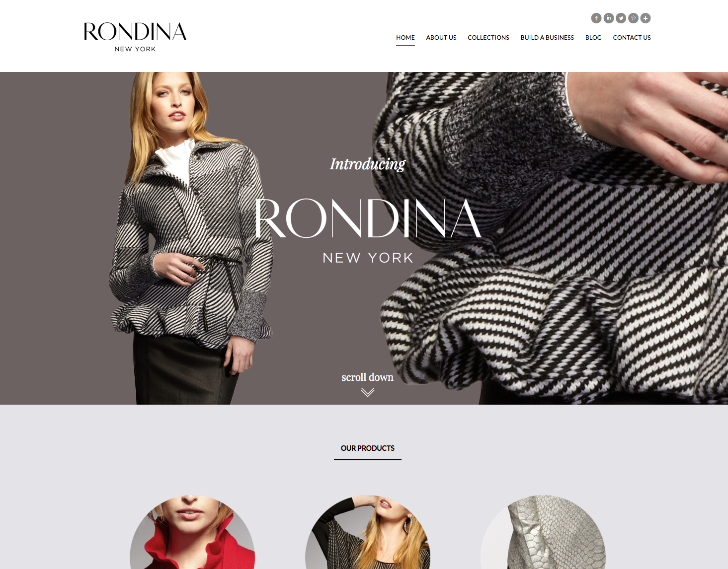Click the Rondina New York header logo
The height and width of the screenshot is (569, 728).
coord(135,37)
